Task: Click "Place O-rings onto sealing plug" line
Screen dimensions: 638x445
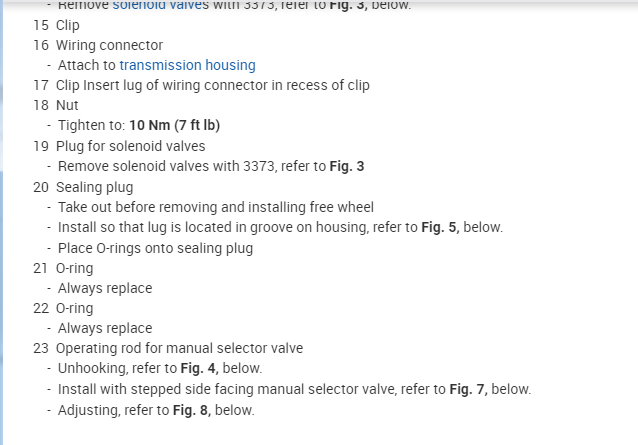Action: (x=155, y=248)
